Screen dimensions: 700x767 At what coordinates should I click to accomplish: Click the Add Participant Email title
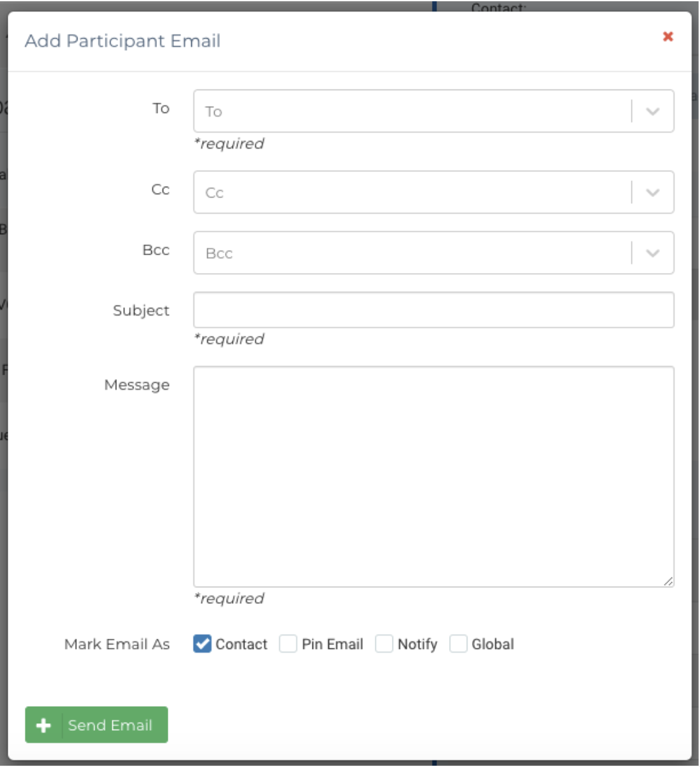[123, 41]
